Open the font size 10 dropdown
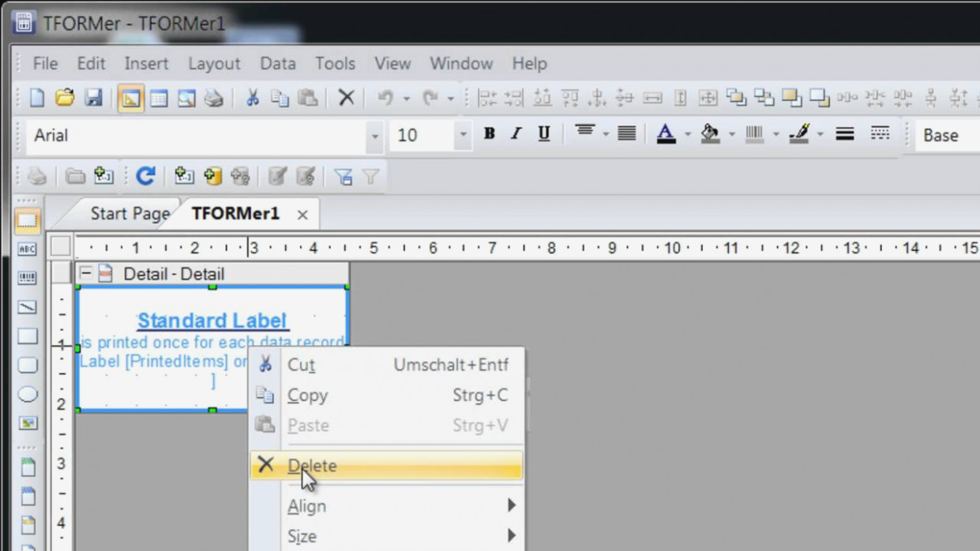This screenshot has height=551, width=980. pyautogui.click(x=463, y=136)
